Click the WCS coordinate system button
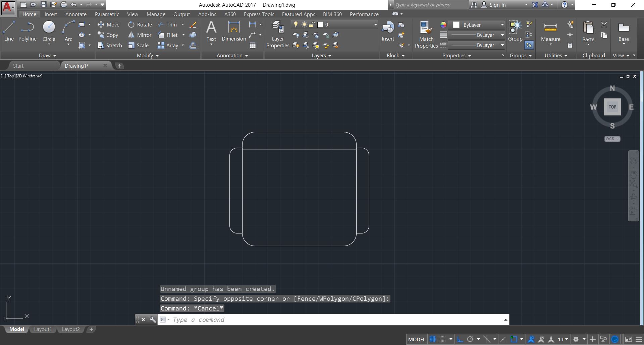The image size is (644, 345). click(612, 139)
